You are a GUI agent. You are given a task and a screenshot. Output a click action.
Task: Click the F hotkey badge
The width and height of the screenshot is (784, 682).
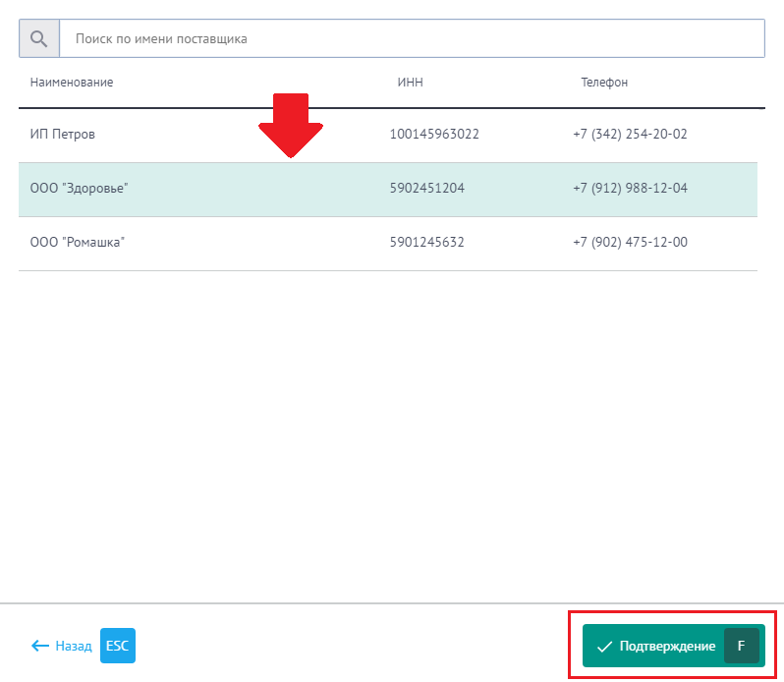tap(741, 647)
